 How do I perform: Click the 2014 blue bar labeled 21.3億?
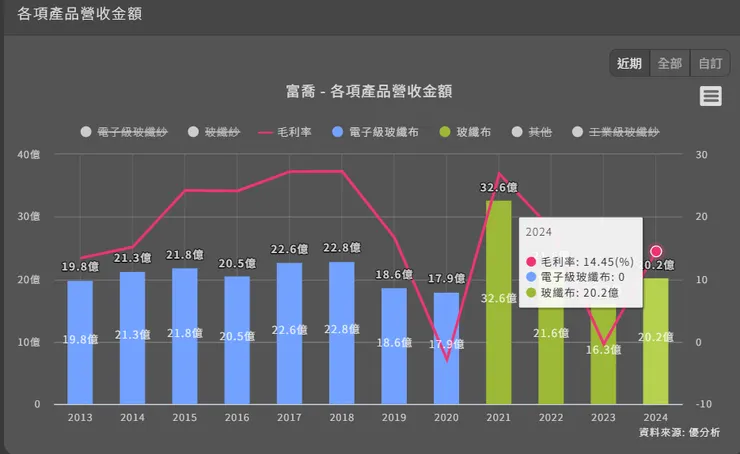pos(132,337)
